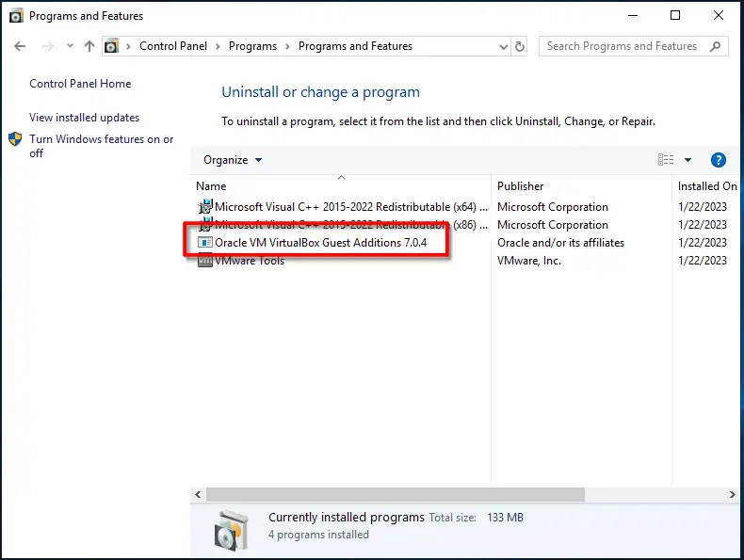Select Oracle VM VirtualBox Guest Additions 7.0.4
Screen dimensions: 744x560
pos(321,242)
